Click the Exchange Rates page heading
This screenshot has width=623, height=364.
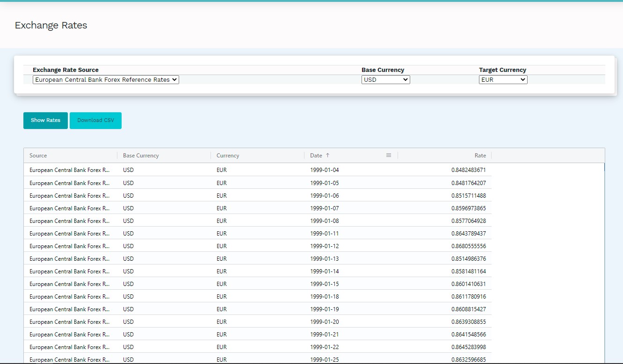[x=51, y=25]
